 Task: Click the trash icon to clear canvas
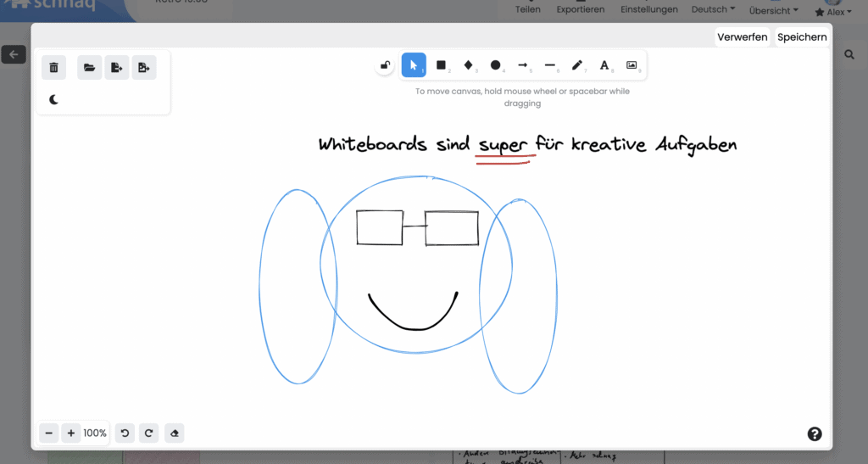[x=53, y=68]
